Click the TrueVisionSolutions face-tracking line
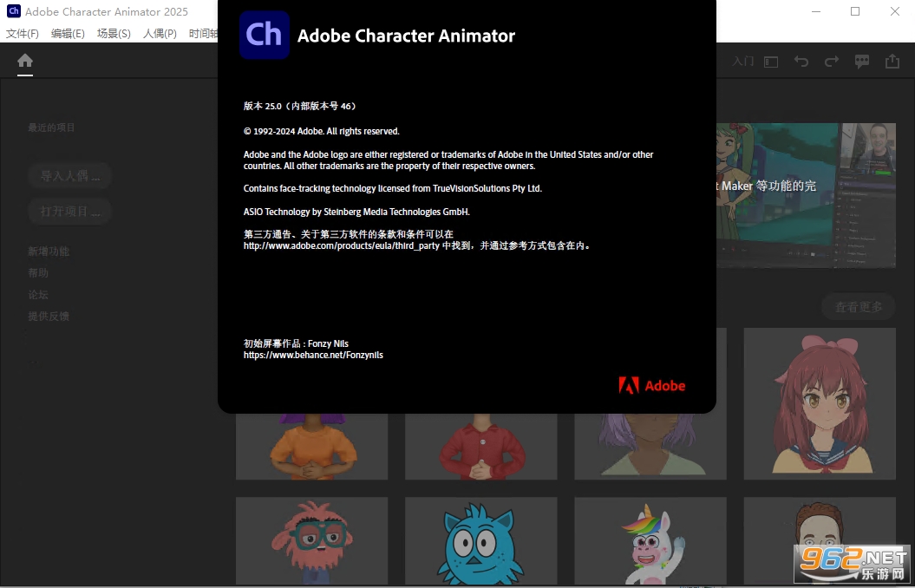The width and height of the screenshot is (915, 588). pos(393,188)
